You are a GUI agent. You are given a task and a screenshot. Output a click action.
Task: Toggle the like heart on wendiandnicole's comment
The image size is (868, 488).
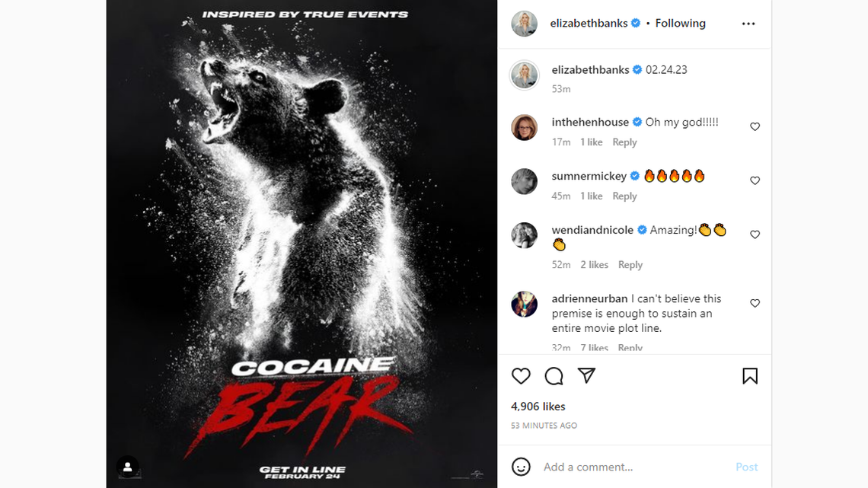click(x=755, y=234)
